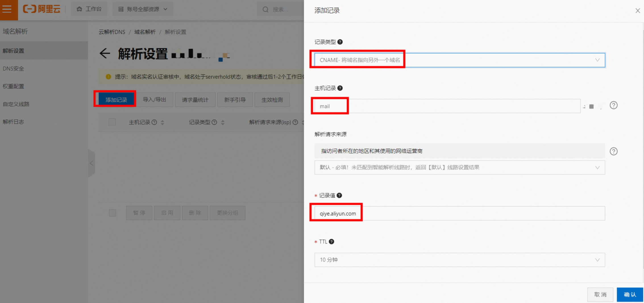Click the question mark beside 主机记录 field
Viewport: 644px width, 303px height.
tap(341, 88)
